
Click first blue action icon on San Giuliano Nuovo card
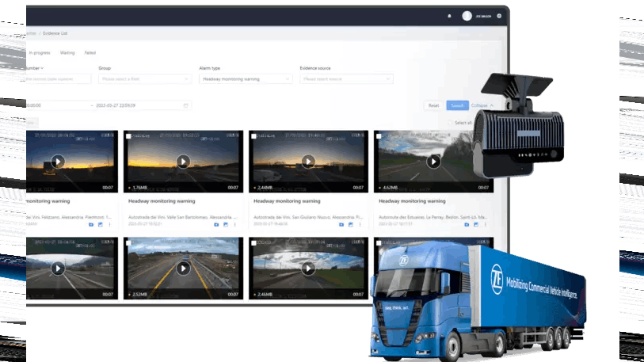pos(341,225)
